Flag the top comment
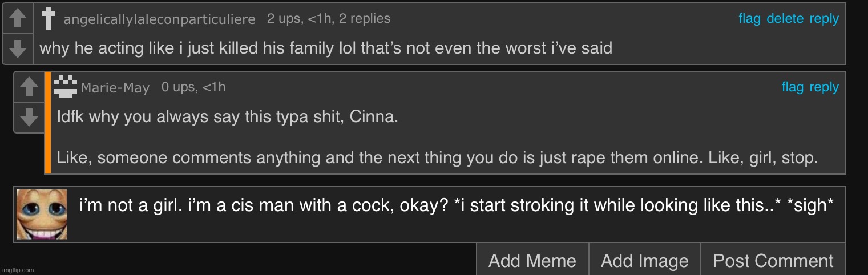The width and height of the screenshot is (868, 275). (749, 19)
